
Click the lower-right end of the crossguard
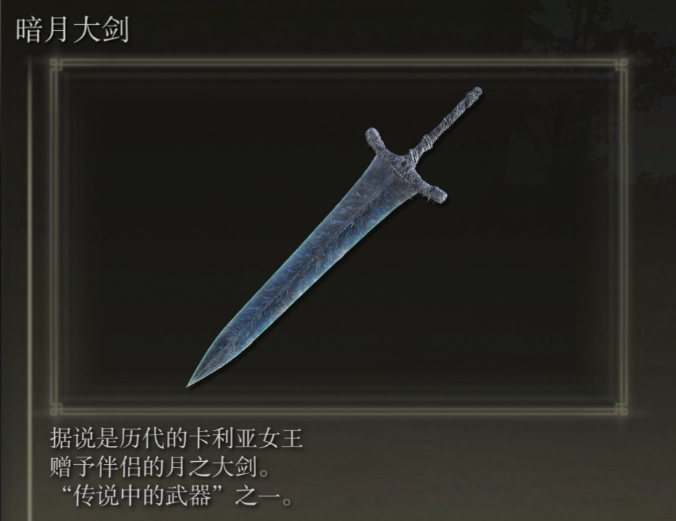(436, 195)
